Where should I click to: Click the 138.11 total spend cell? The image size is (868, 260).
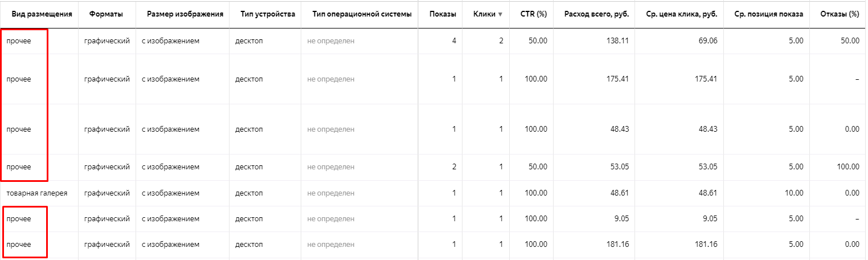618,41
